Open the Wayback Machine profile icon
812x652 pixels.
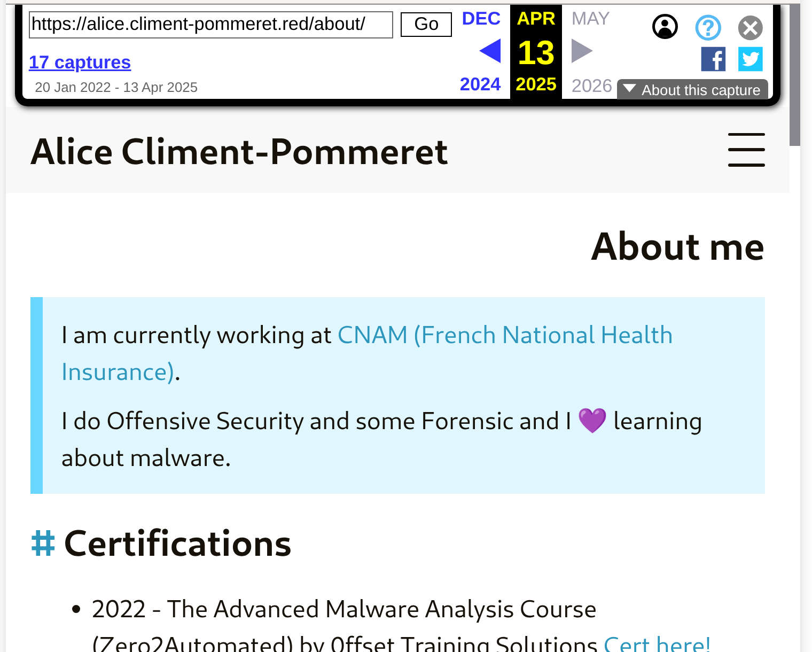[x=665, y=26]
